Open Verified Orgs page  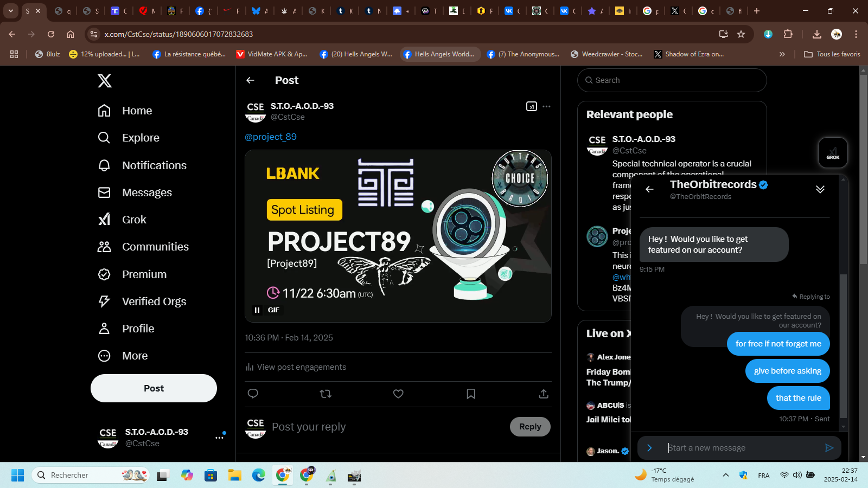(142, 301)
